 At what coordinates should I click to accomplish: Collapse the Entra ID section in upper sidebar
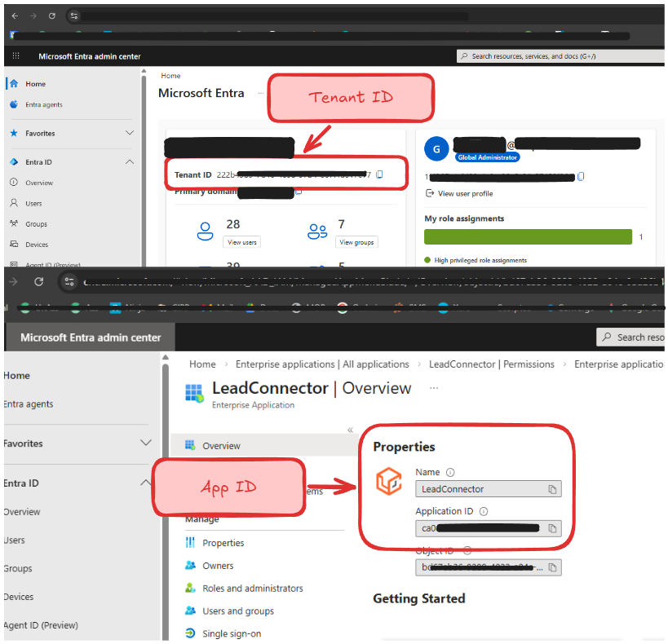coord(130,162)
